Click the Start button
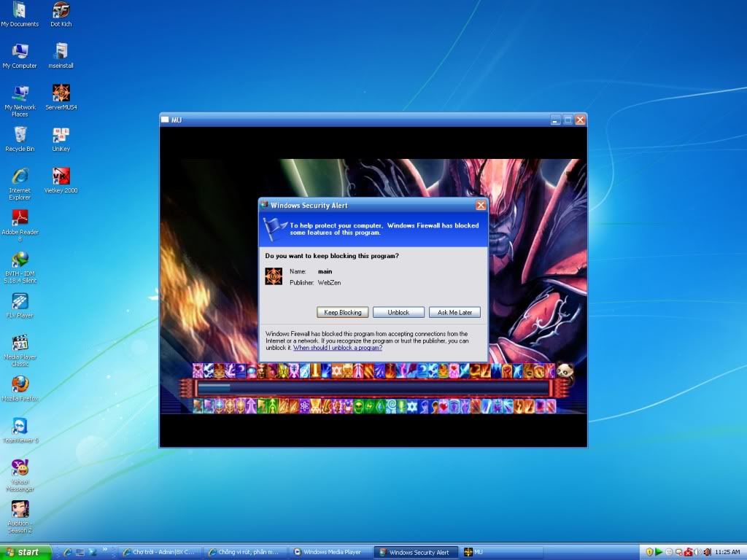Screen dimensions: 747x560 [x=26, y=553]
